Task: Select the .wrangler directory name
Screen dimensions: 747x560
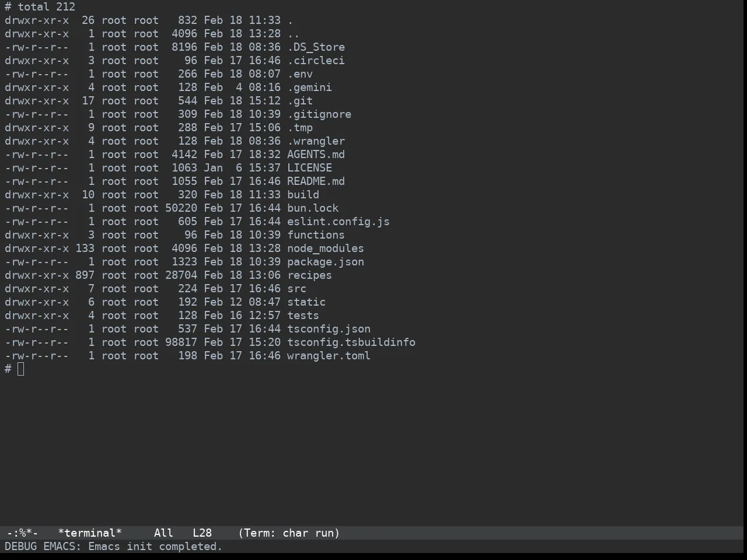Action: click(x=316, y=141)
